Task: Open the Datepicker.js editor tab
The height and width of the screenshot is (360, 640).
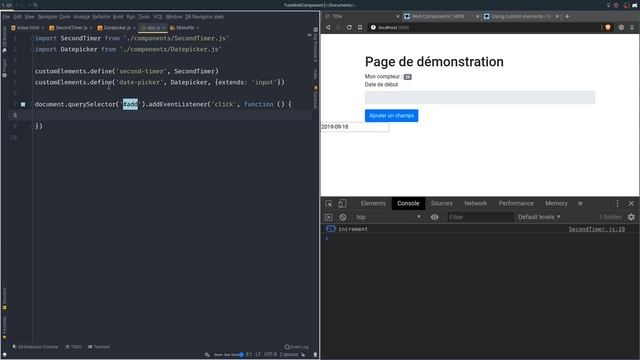Action: click(116, 28)
